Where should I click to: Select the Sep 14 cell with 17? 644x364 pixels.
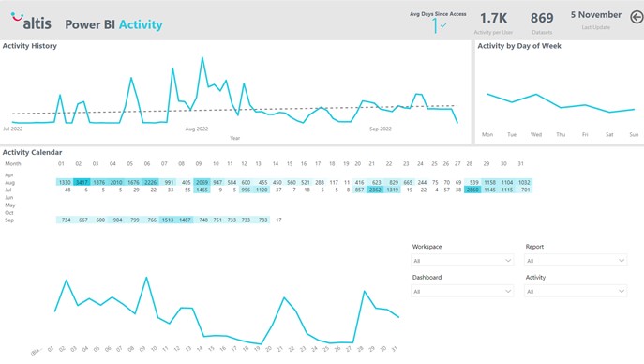coord(278,220)
